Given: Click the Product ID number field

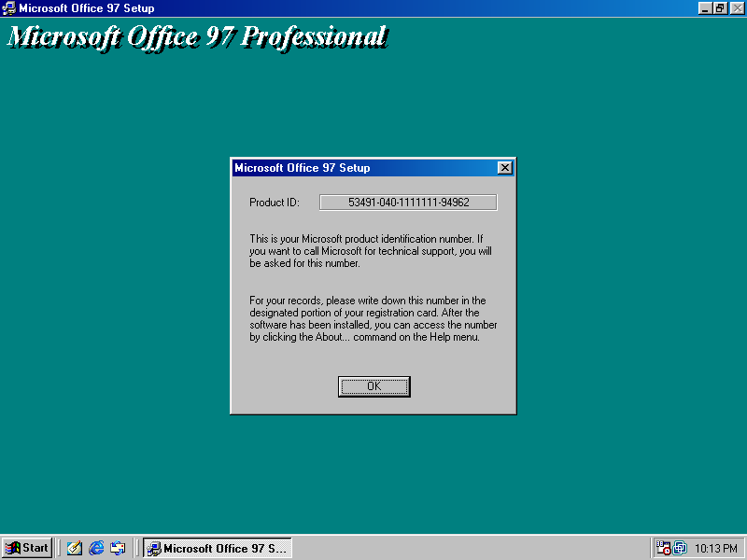Looking at the screenshot, I should [408, 203].
